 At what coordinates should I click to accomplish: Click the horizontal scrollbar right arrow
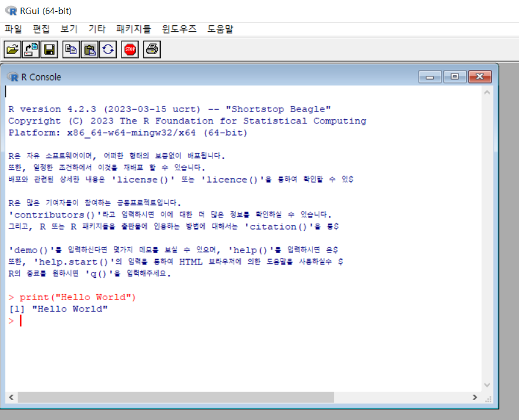click(475, 397)
